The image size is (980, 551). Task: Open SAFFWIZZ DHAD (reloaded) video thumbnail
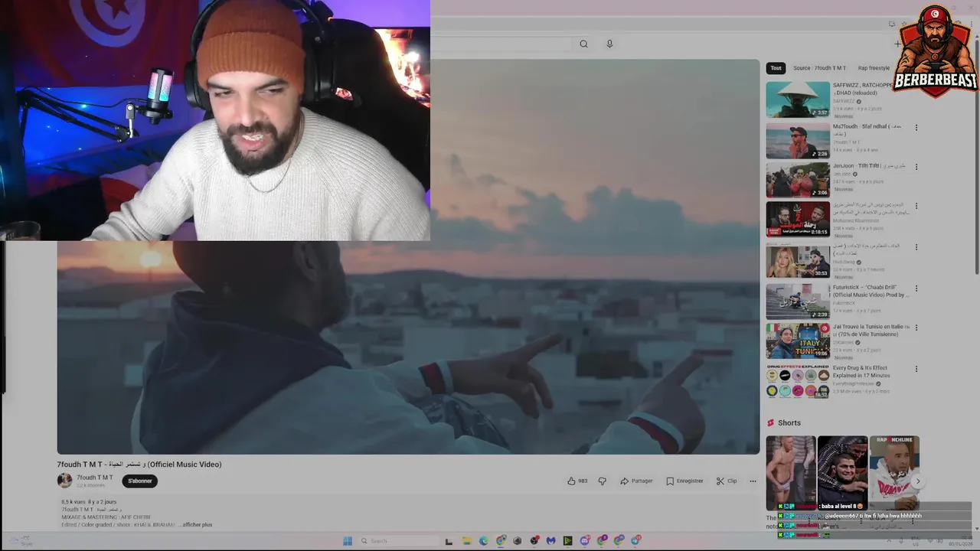pos(798,99)
